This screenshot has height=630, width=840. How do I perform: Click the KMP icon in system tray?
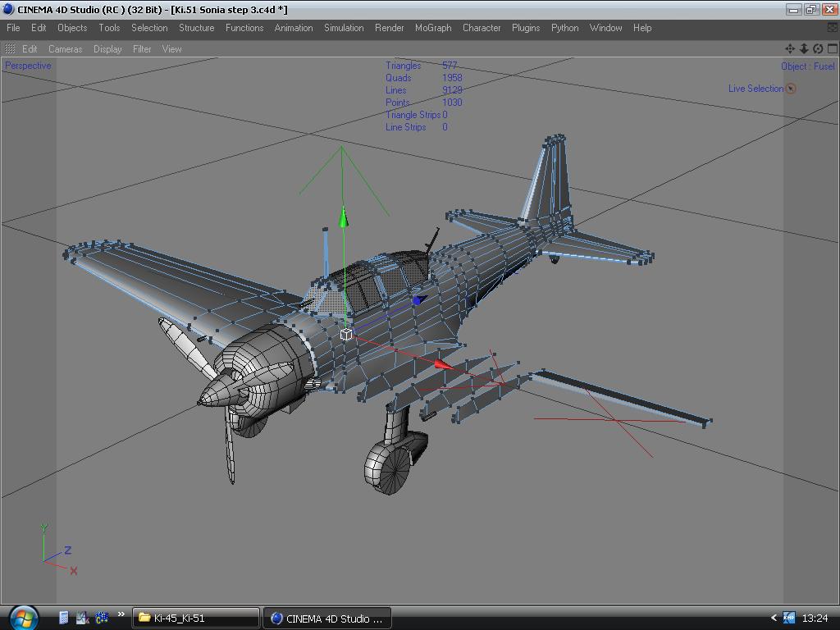pos(788,618)
